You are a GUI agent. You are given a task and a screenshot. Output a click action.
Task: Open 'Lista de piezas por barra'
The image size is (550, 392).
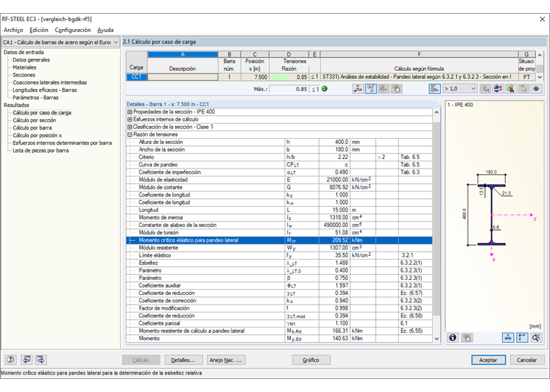point(41,150)
